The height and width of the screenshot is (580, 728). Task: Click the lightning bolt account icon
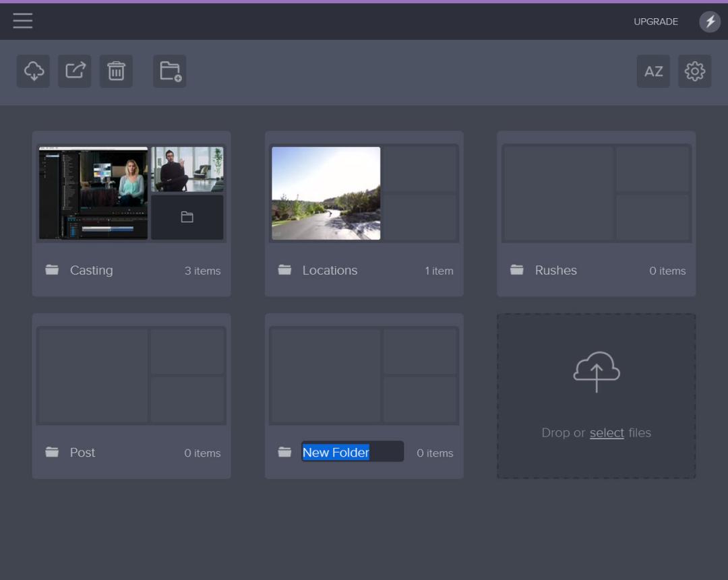click(x=709, y=22)
